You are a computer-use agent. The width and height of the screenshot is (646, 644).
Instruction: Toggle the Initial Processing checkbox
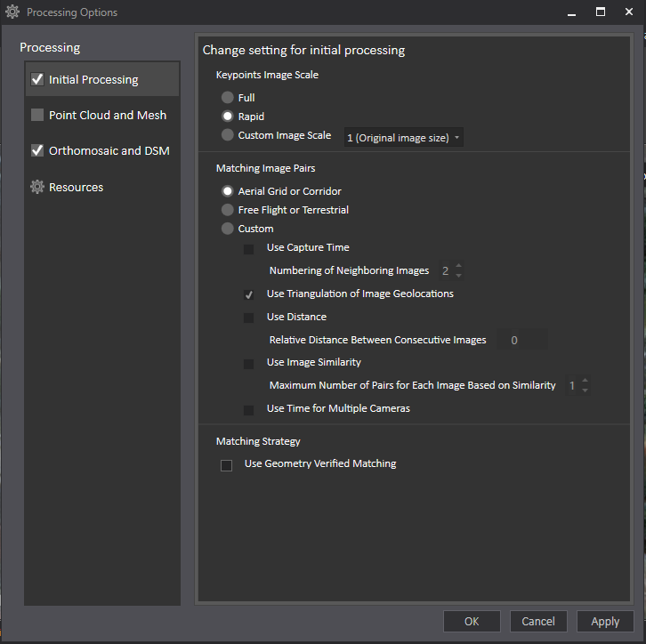tap(37, 79)
